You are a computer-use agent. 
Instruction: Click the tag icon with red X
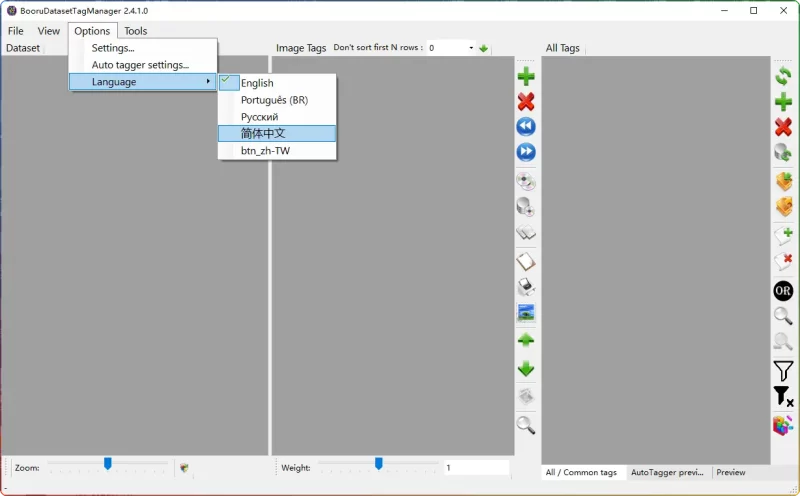point(783,261)
